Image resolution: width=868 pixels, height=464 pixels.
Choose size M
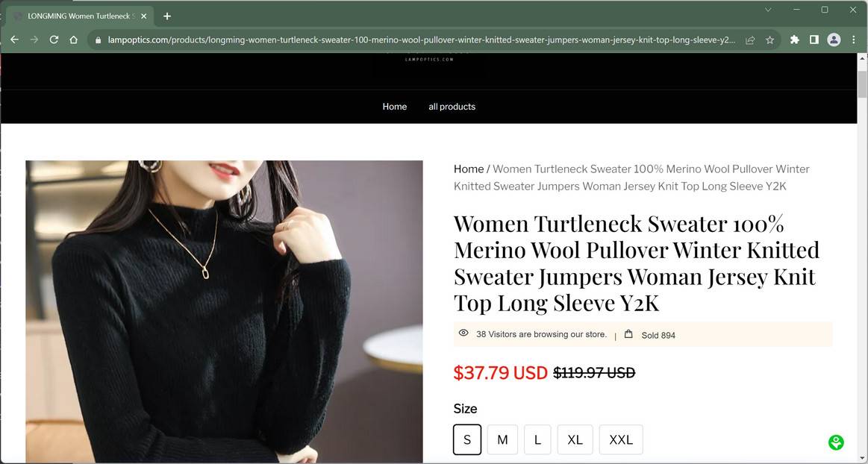[502, 439]
